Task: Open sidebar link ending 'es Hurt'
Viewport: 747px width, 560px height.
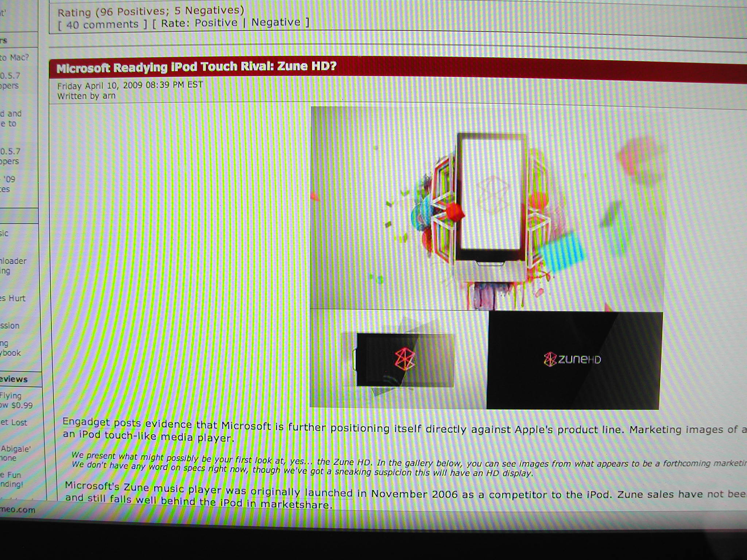Action: (13, 298)
